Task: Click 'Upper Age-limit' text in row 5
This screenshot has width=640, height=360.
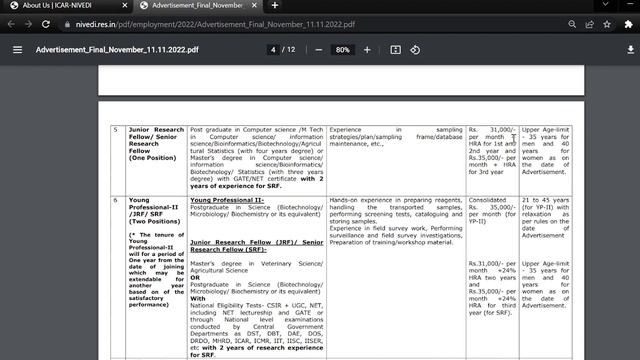Action: pos(545,130)
